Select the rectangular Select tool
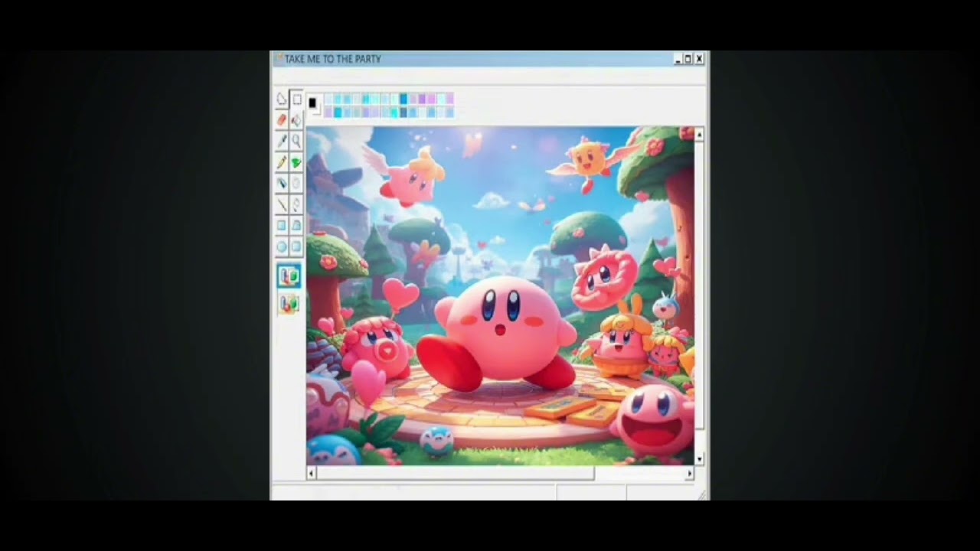Screen dimensions: 980x551 pos(296,99)
